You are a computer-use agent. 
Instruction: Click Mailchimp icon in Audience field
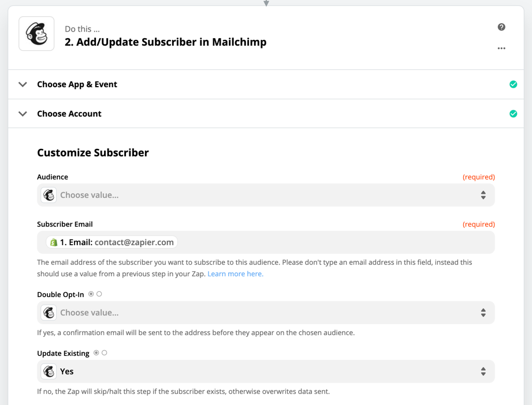pyautogui.click(x=49, y=195)
